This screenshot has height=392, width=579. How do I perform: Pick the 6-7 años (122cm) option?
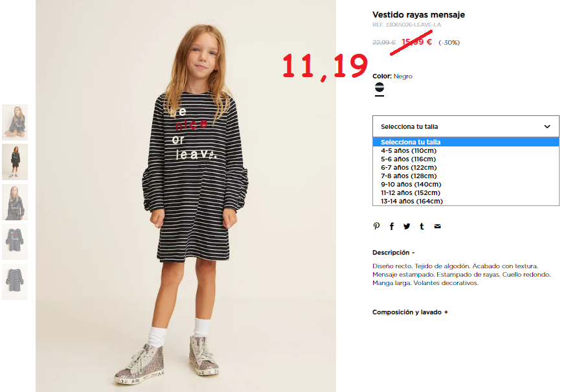466,168
